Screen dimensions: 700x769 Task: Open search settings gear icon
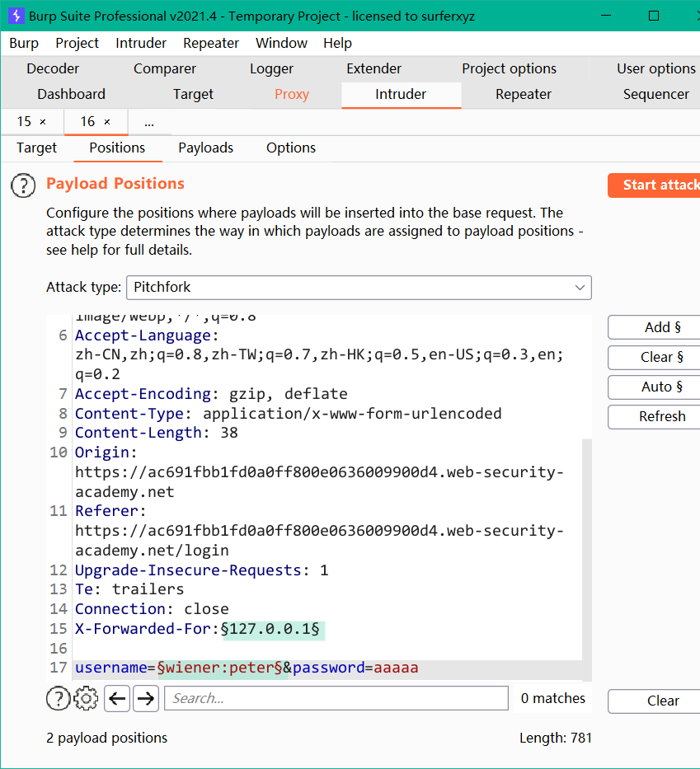coord(86,698)
